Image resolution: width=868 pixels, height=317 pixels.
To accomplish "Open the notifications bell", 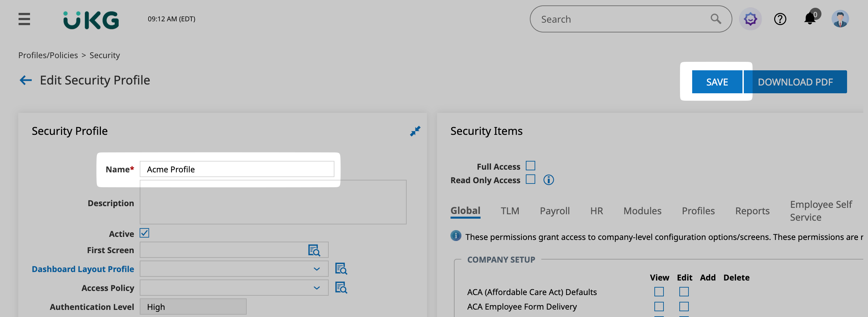I will click(810, 19).
